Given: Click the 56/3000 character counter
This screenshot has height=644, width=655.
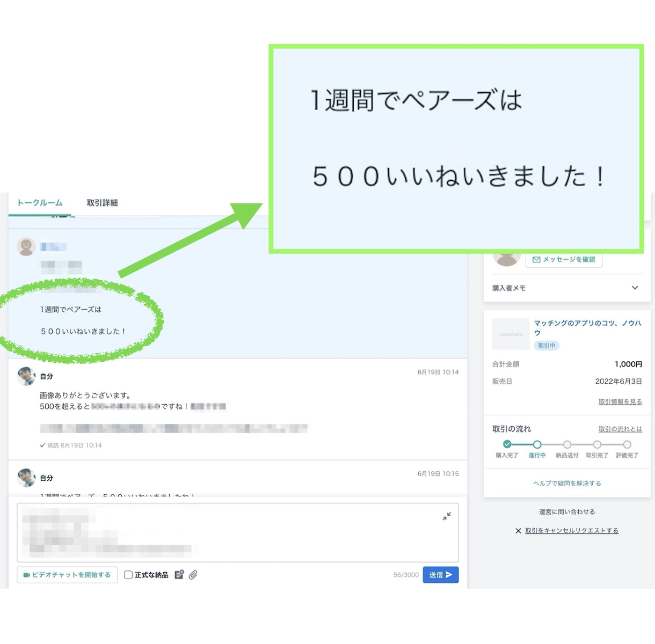Looking at the screenshot, I should pos(406,575).
